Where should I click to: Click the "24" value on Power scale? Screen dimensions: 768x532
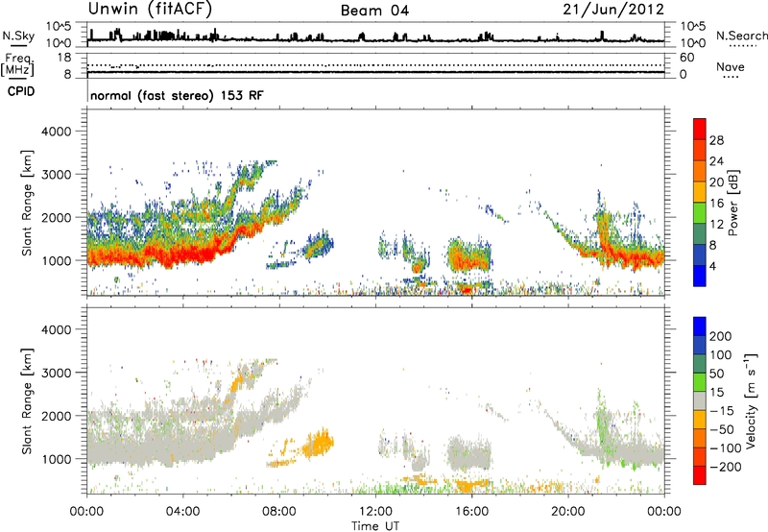pyautogui.click(x=716, y=161)
